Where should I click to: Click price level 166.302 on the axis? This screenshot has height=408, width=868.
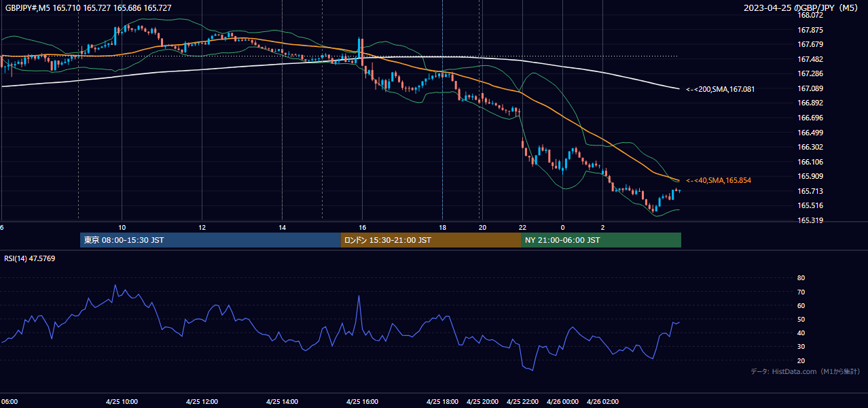810,147
